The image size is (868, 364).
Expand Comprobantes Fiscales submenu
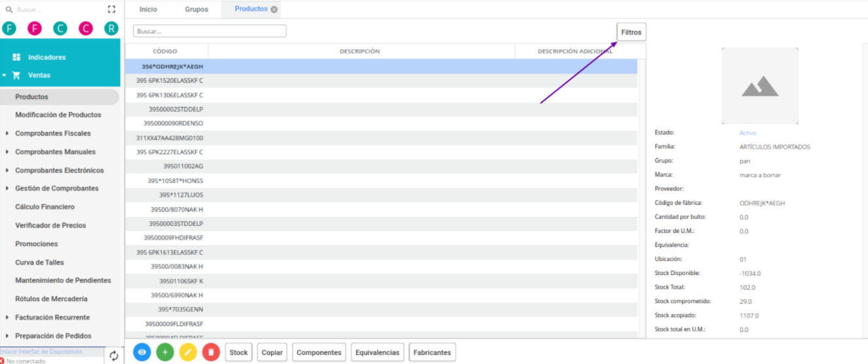point(7,133)
